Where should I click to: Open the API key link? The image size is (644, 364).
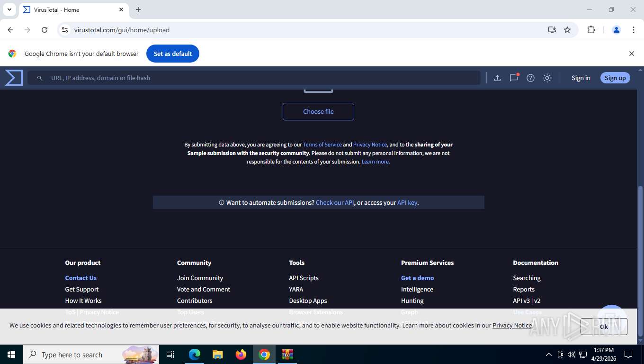[407, 202]
